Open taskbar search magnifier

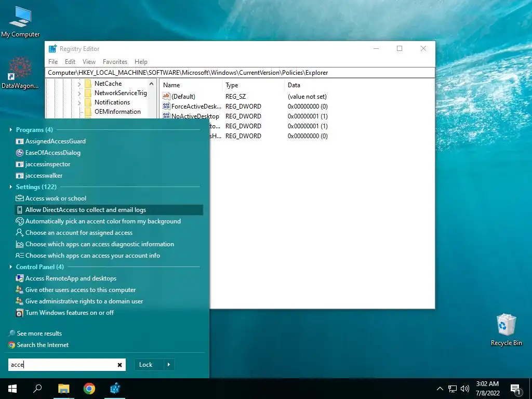click(37, 389)
